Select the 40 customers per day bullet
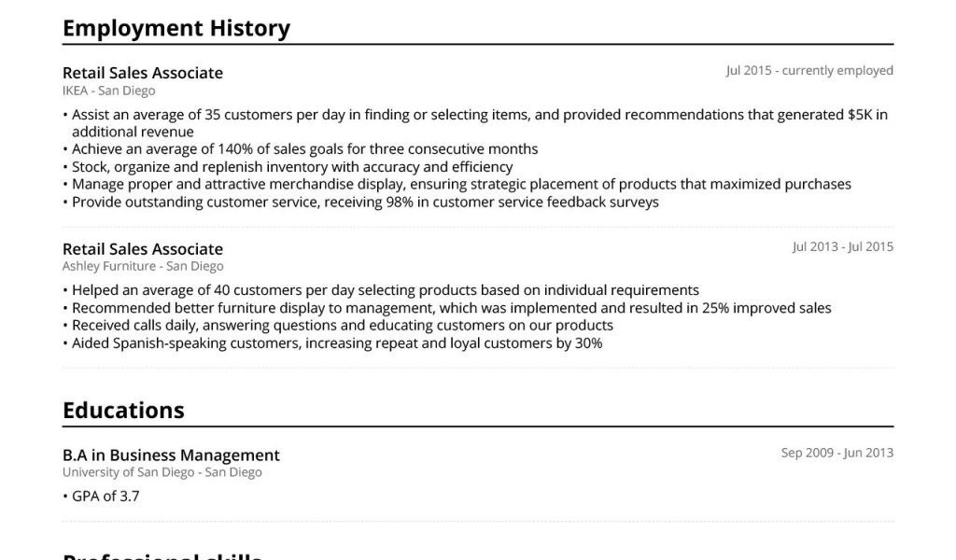956x560 pixels. tap(385, 290)
